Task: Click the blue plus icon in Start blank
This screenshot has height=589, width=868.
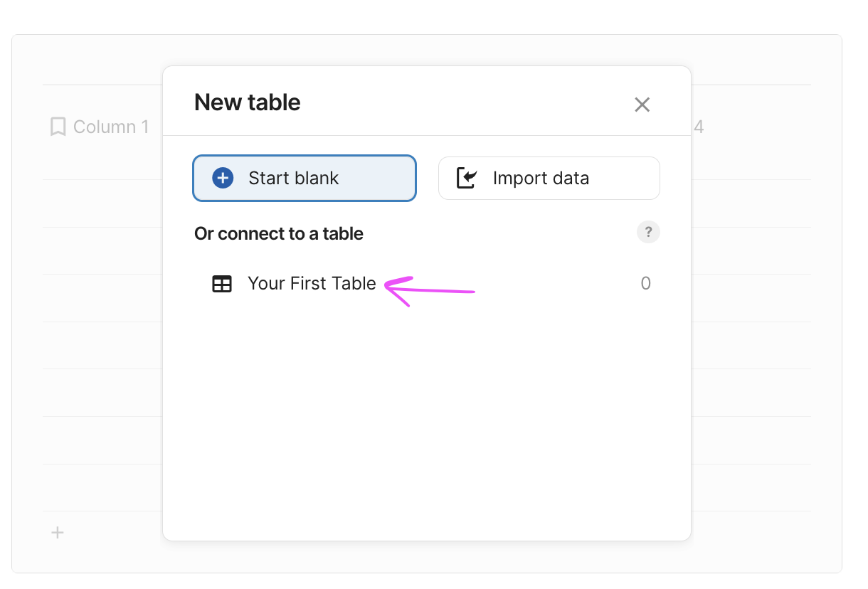Action: [223, 178]
